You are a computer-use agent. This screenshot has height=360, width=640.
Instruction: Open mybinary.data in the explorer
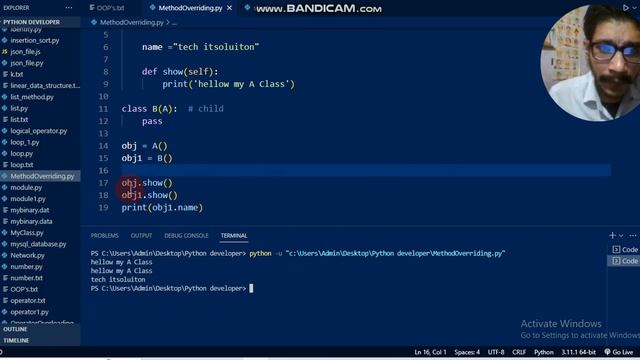coord(31,222)
